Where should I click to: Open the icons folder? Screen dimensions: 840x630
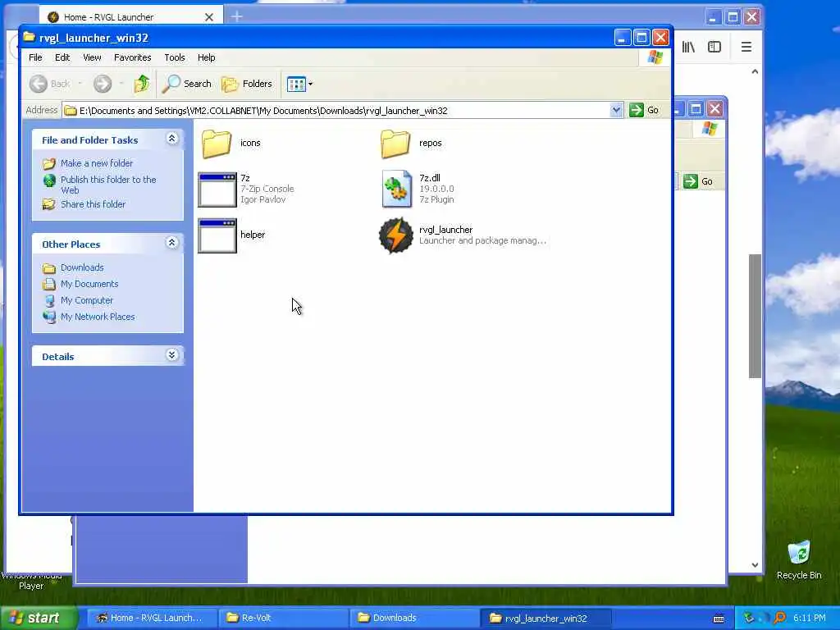(217, 144)
